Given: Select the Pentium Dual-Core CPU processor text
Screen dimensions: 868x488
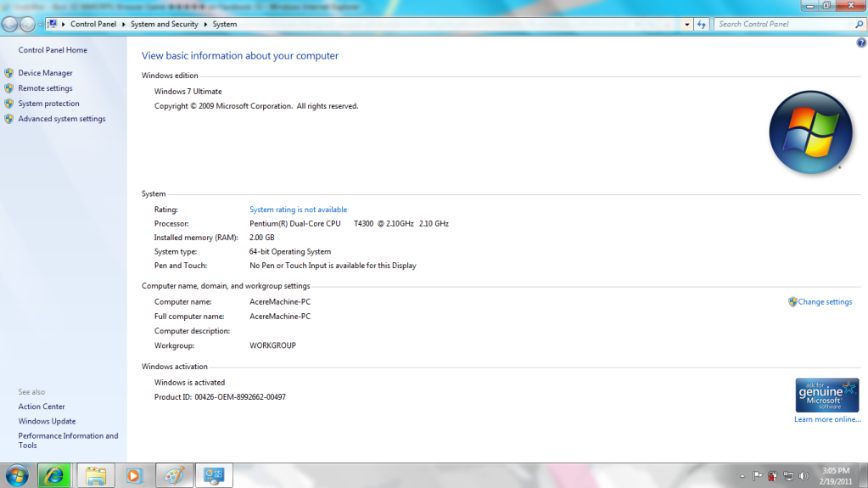Looking at the screenshot, I should [349, 224].
